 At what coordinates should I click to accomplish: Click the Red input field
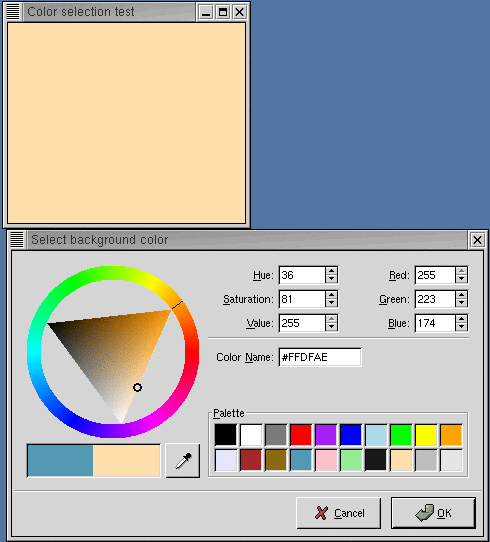click(x=435, y=275)
